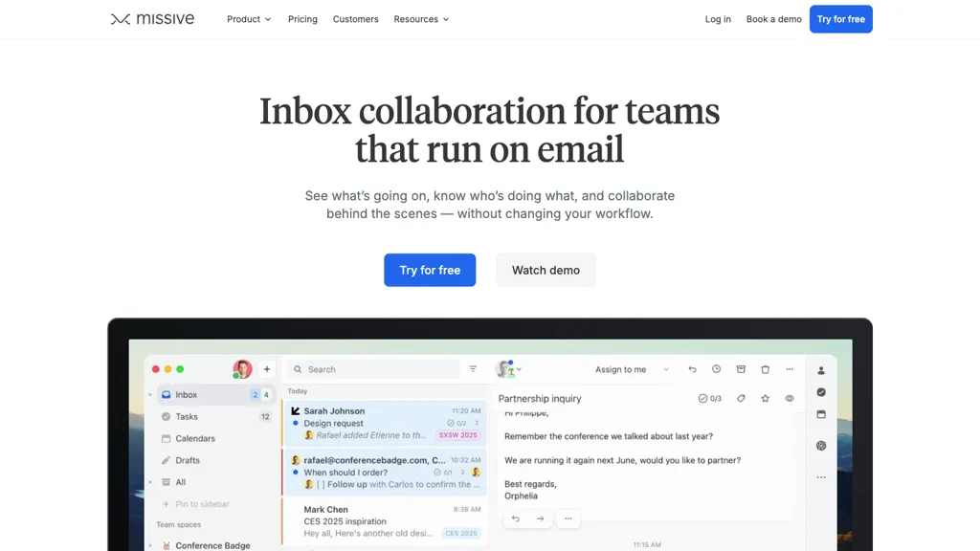
Task: Click the archive box icon
Action: 741,369
